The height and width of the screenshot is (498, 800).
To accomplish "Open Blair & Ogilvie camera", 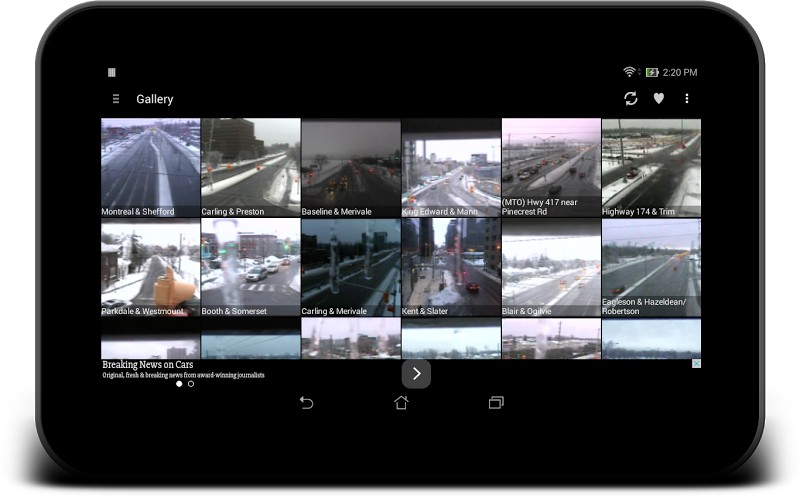I will [x=551, y=268].
